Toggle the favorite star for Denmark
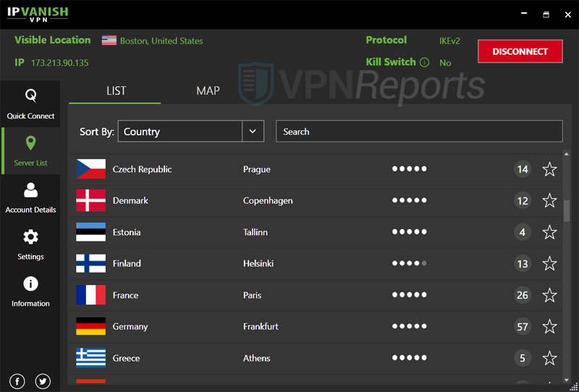The width and height of the screenshot is (579, 392). coord(549,200)
